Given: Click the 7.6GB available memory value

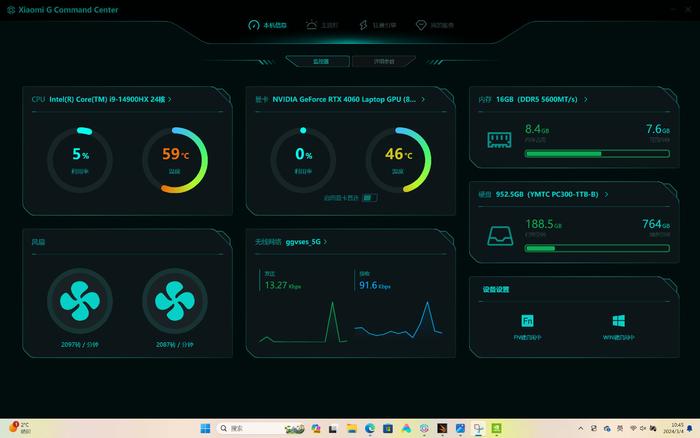Looking at the screenshot, I should pyautogui.click(x=658, y=129).
